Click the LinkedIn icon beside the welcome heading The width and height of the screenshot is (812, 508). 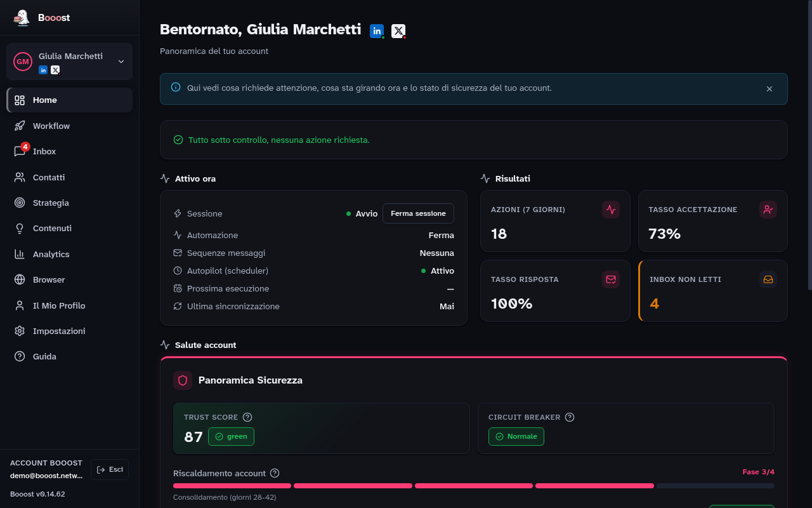tap(377, 30)
